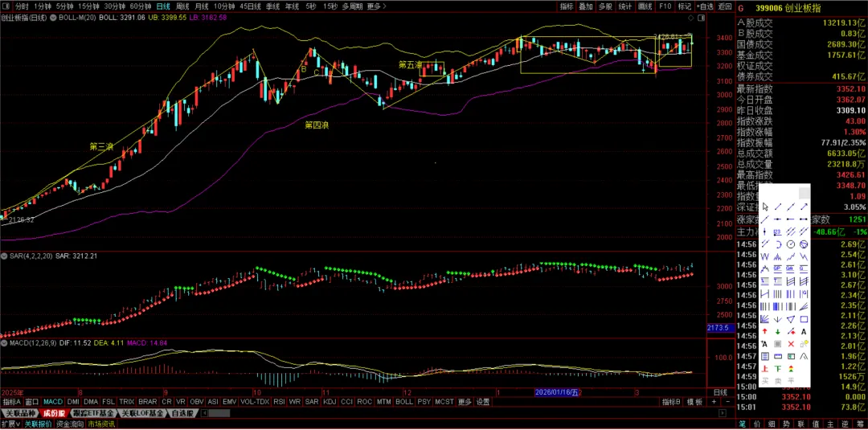The image size is (868, 430).
Task: Open the 指标A indicator selector
Action: [11, 402]
